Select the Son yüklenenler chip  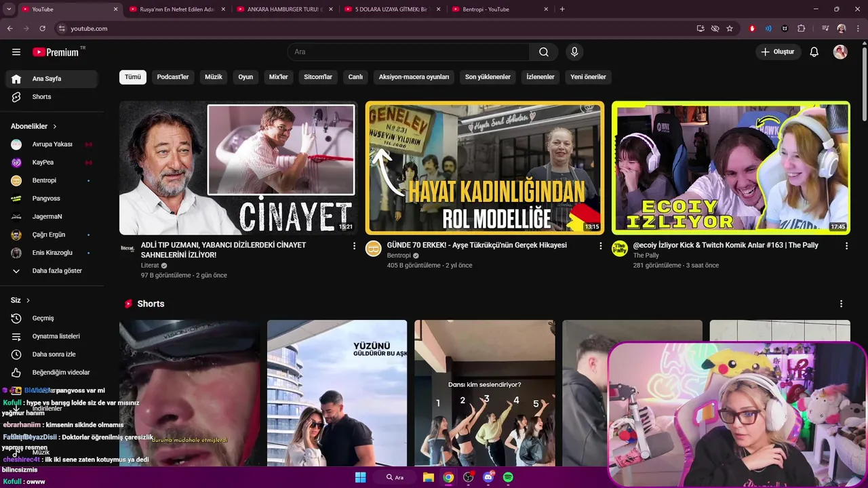point(488,77)
